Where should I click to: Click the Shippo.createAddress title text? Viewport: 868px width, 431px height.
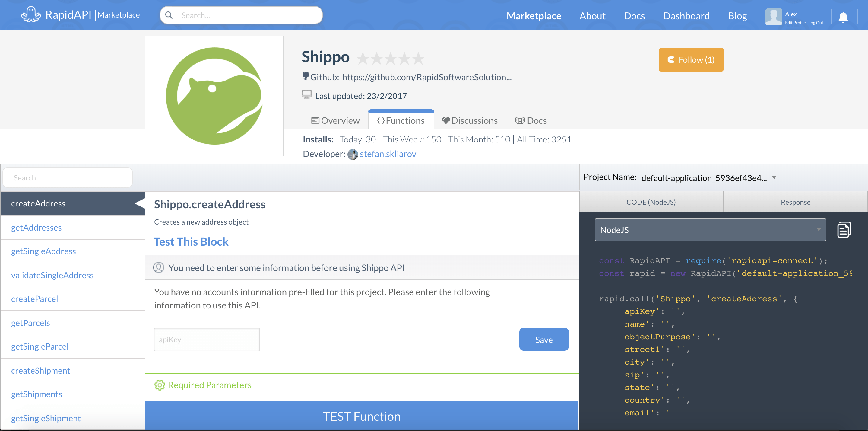point(210,204)
